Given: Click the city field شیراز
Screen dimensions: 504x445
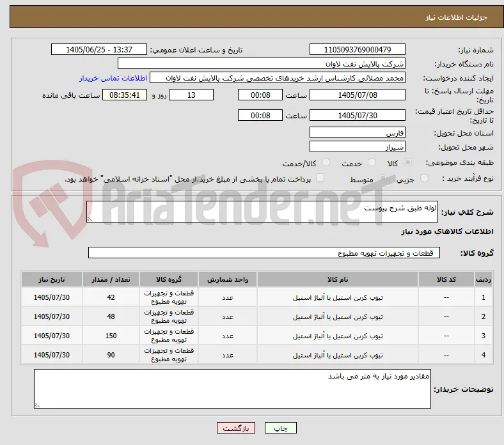Looking at the screenshot, I should pyautogui.click(x=358, y=146).
